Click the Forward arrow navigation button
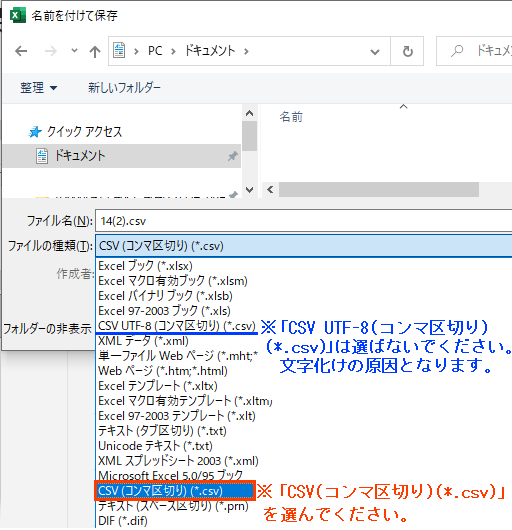Viewport: 512px width, 530px height. 51,51
